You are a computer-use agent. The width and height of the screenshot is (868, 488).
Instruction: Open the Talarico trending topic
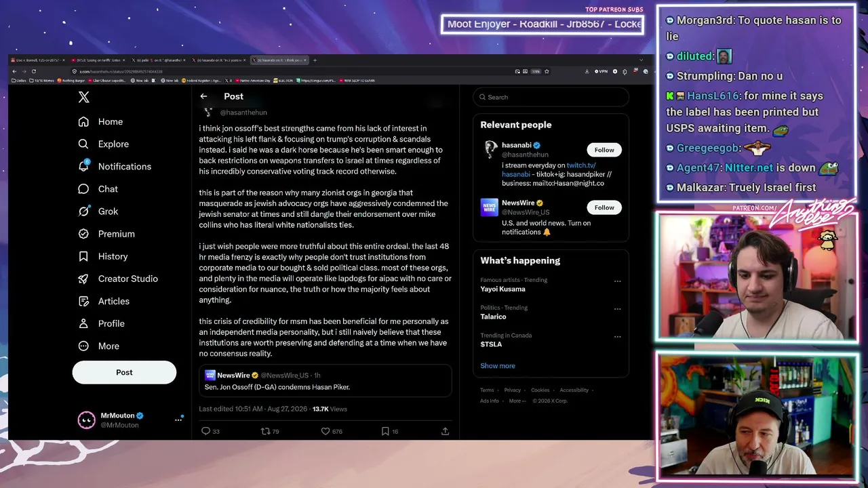pos(493,317)
